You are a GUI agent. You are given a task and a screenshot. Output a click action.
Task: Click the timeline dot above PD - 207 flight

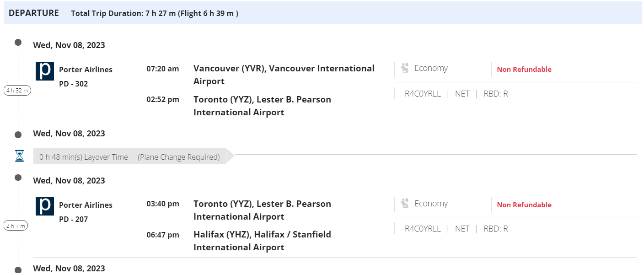coord(18,178)
